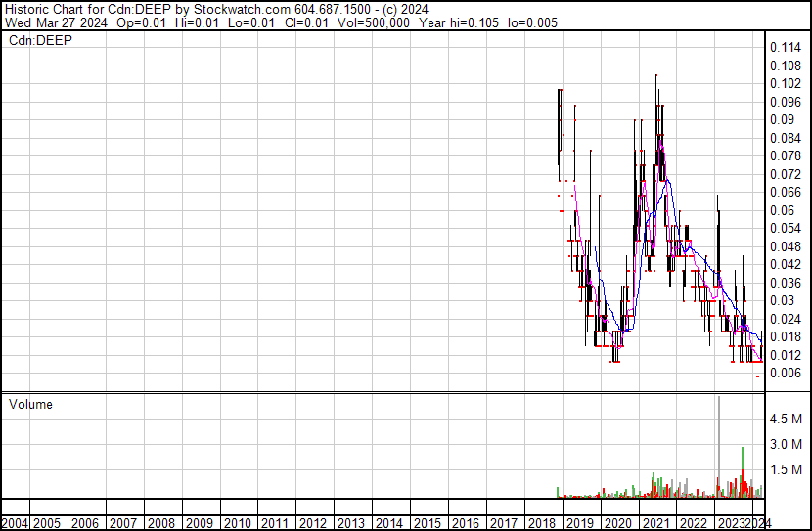Click 'Stockwatch.com' in the chart title
The image size is (812, 531).
tap(242, 10)
